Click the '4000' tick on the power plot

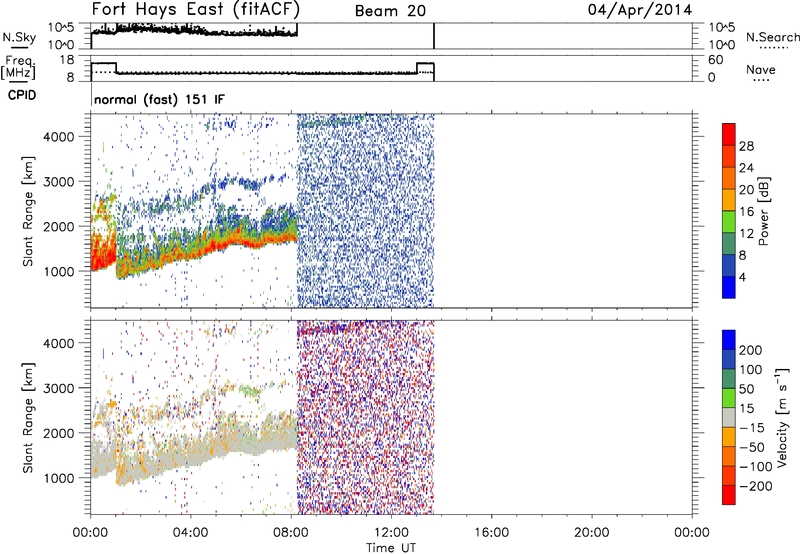pos(59,137)
